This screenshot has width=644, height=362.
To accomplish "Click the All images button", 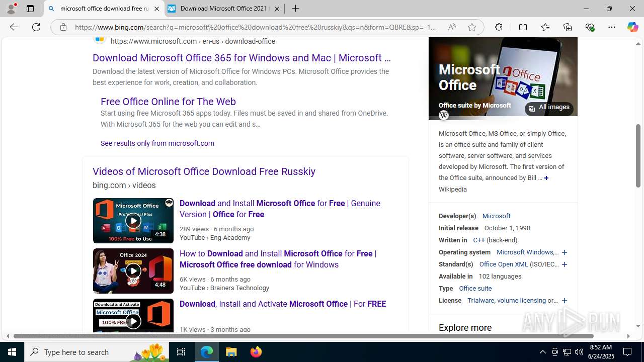I will (549, 108).
